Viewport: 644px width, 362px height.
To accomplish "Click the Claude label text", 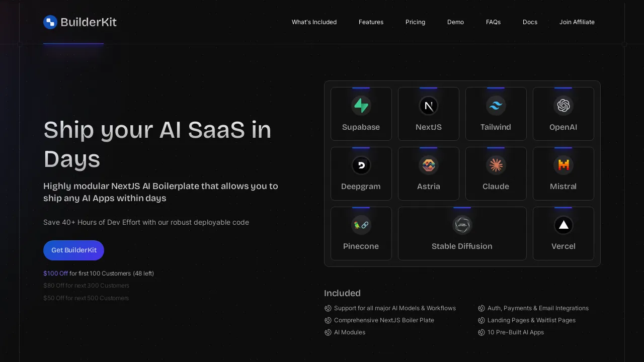I will (496, 187).
